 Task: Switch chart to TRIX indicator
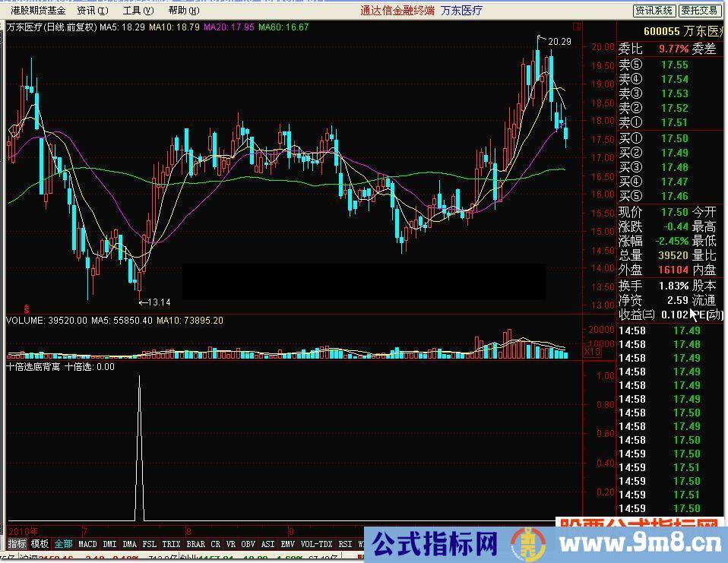pos(171,544)
